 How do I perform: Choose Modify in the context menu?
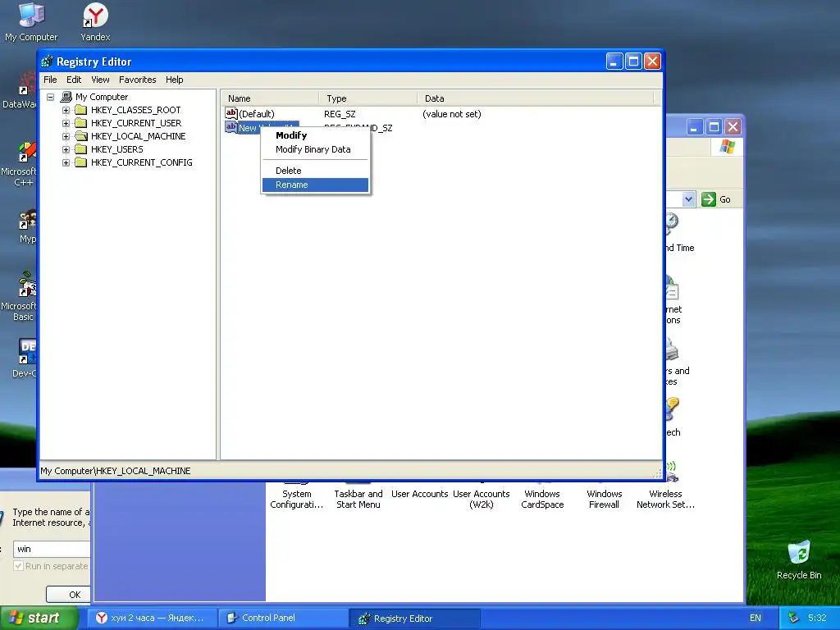pyautogui.click(x=315, y=135)
